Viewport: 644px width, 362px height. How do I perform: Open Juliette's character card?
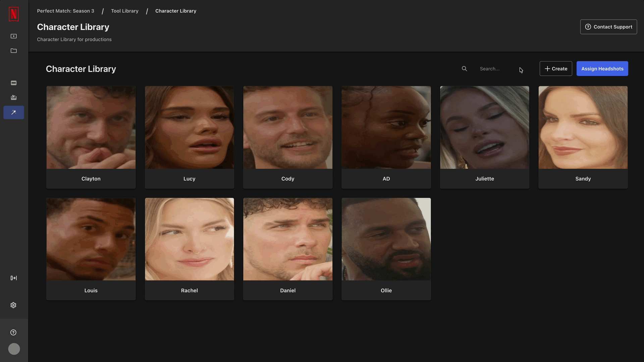(484, 137)
